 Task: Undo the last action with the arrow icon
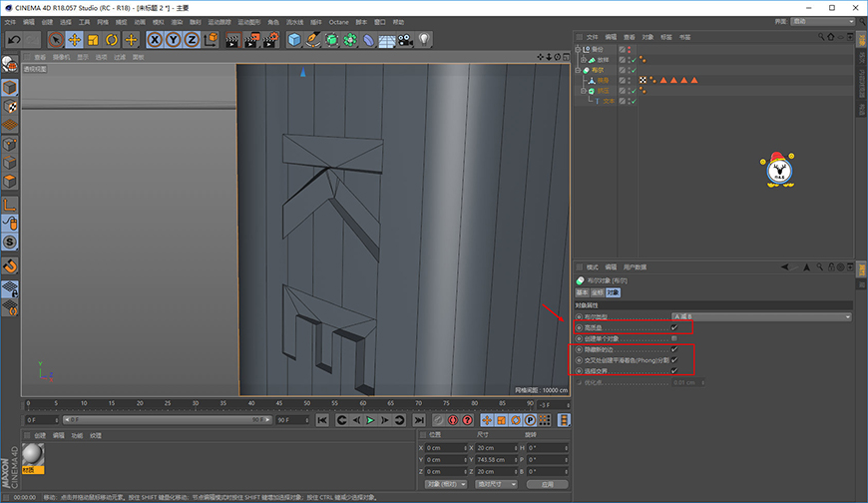click(14, 40)
